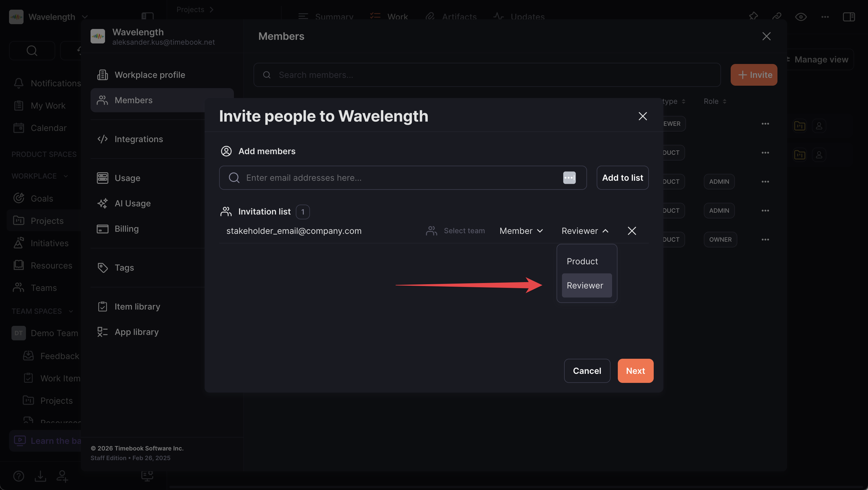Click the bulk email entry icon in email field

click(x=569, y=177)
